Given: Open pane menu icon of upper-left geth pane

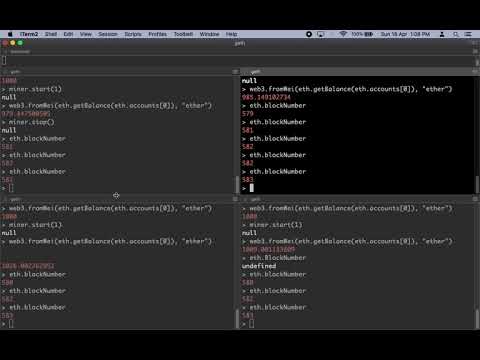Looking at the screenshot, I should (235, 72).
